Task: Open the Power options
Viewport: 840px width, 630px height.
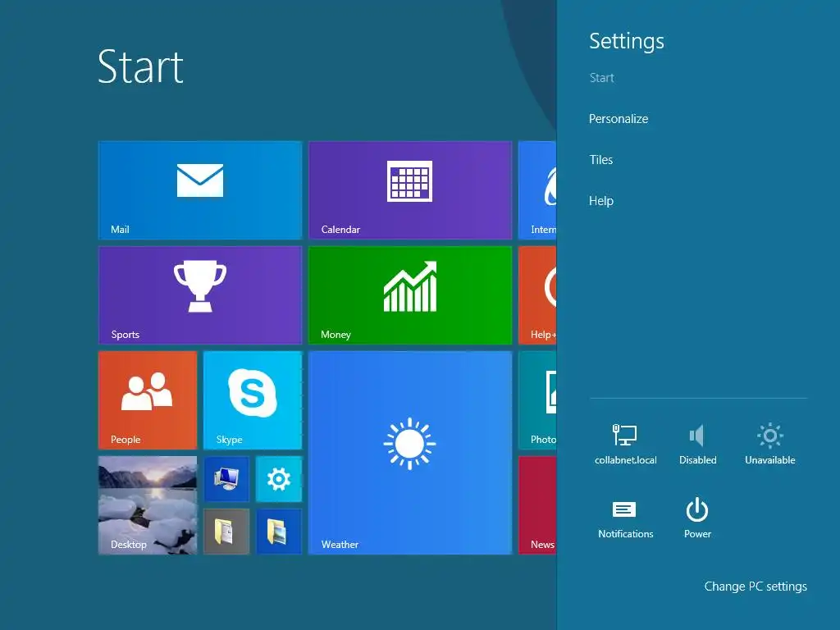Action: pos(697,518)
